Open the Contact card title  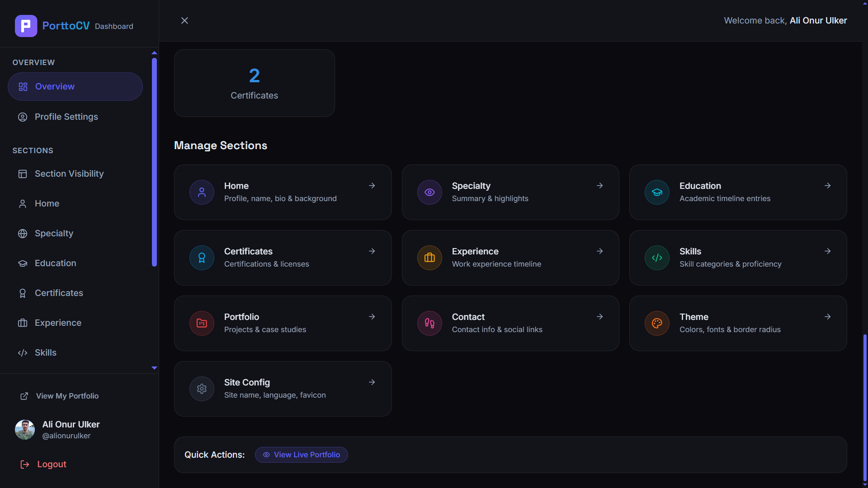point(468,317)
